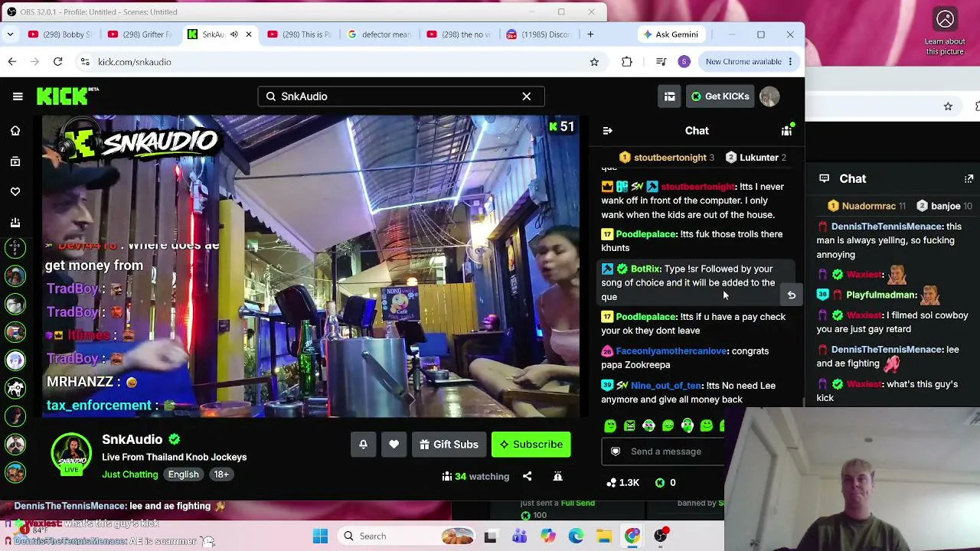
Task: Collapse the Kick chat panel
Action: (x=607, y=131)
